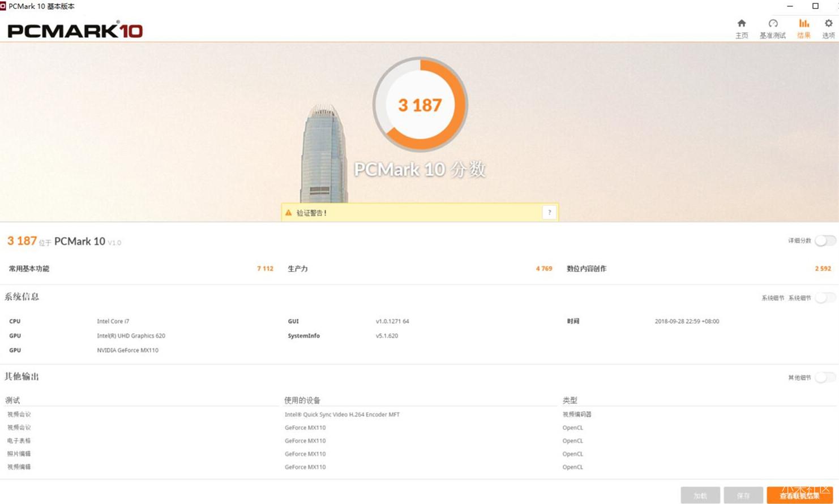Click the 生产力 label
Screen dimensions: 839x504
(298, 269)
